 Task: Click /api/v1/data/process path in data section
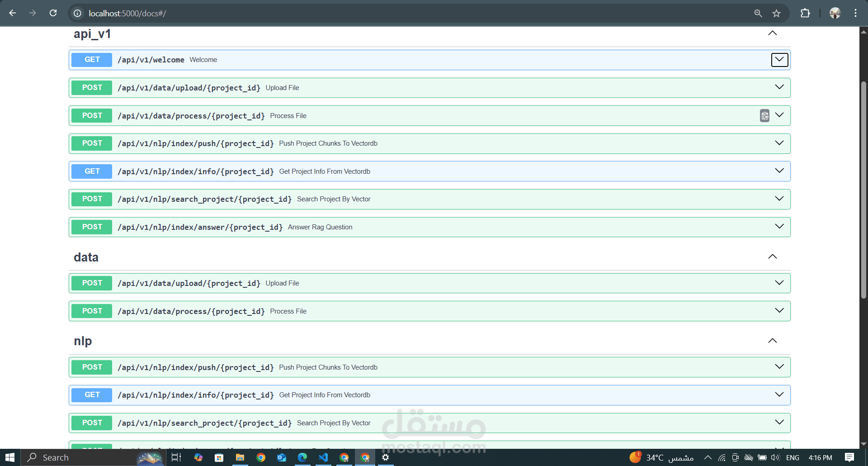pyautogui.click(x=191, y=311)
